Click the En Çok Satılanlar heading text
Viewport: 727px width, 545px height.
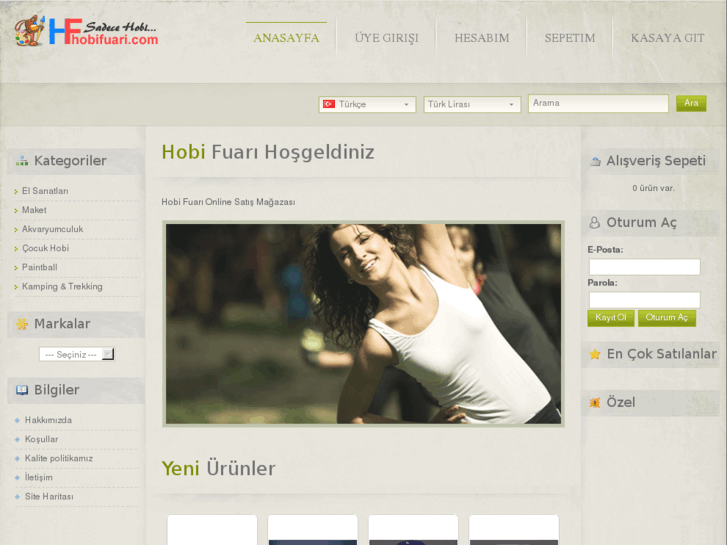(x=662, y=354)
